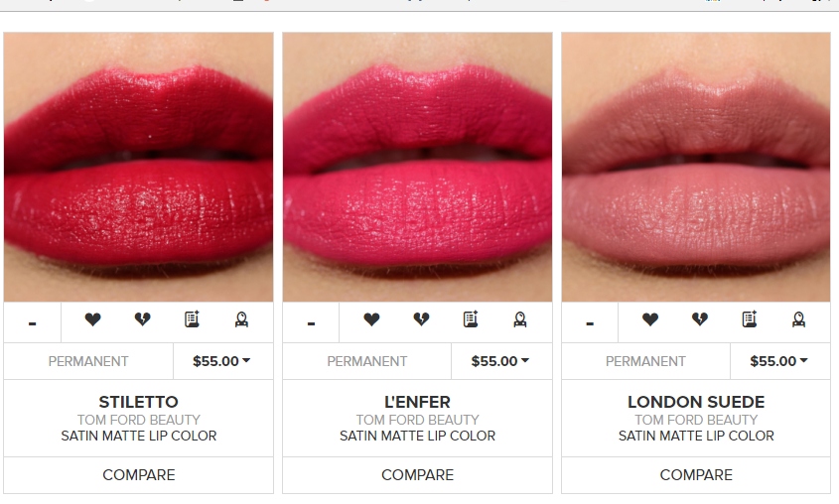Click Compare under Stiletto
Image resolution: width=839 pixels, height=504 pixels.
tap(139, 475)
